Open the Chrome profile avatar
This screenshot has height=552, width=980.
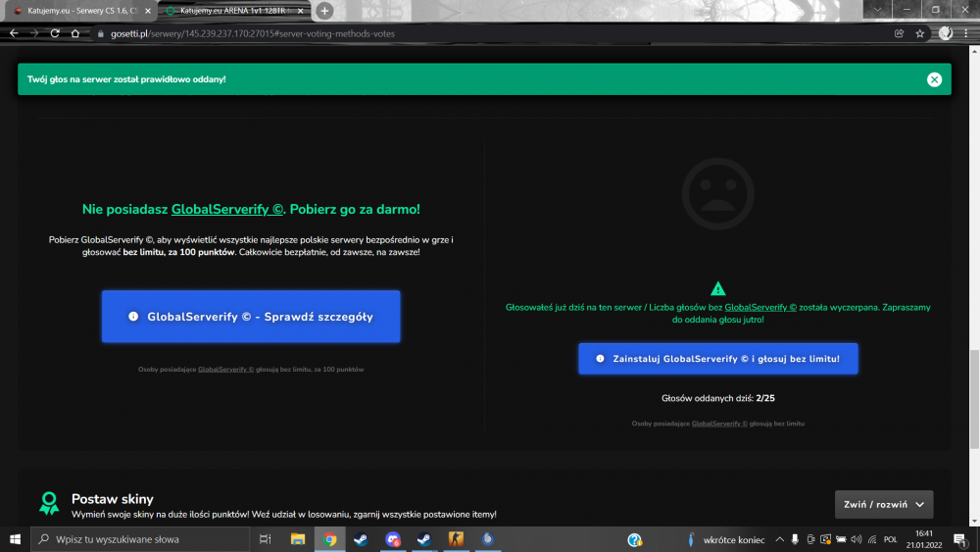pos(946,33)
